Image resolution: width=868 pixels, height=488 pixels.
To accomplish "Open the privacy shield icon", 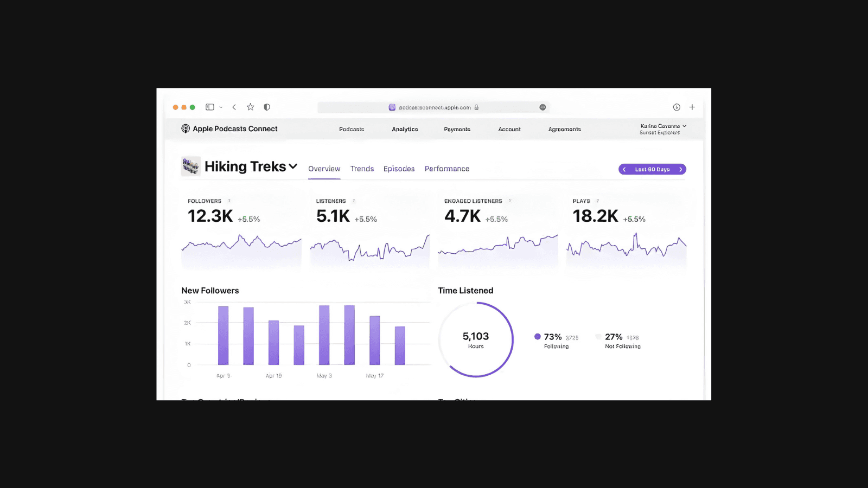I will click(x=267, y=107).
